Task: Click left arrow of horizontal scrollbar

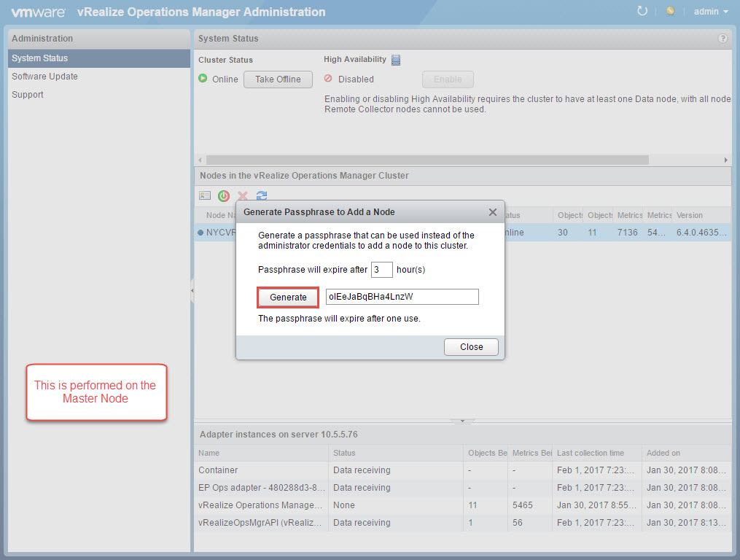Action: 200,160
